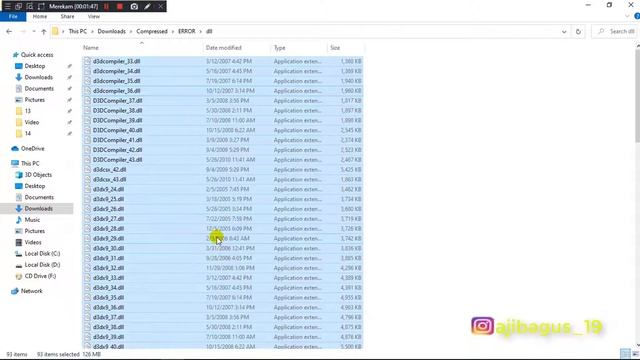Screen dimensions: 640x360
Task: Select Quick access in navigation pane
Action: click(x=37, y=55)
